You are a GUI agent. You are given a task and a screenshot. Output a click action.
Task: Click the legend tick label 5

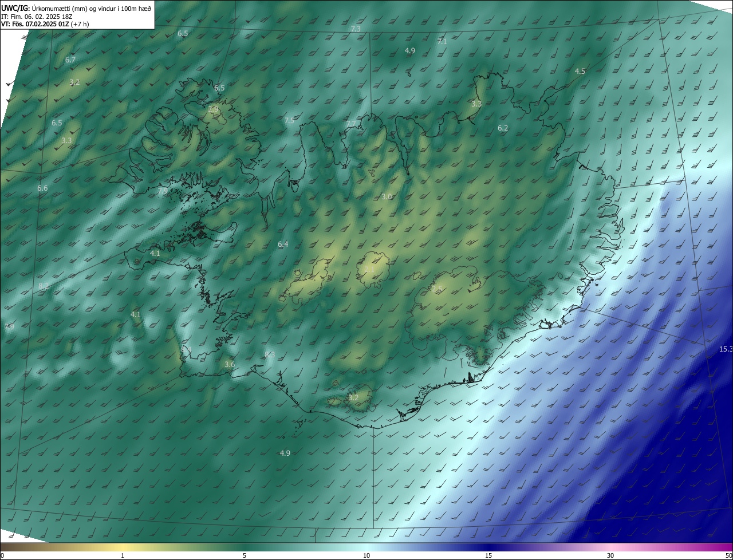coord(245,555)
